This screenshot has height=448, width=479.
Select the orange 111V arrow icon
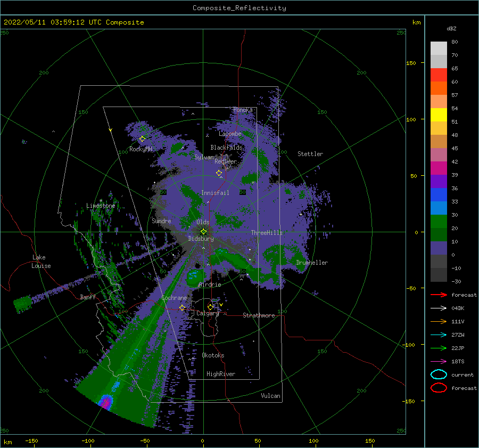pyautogui.click(x=439, y=321)
